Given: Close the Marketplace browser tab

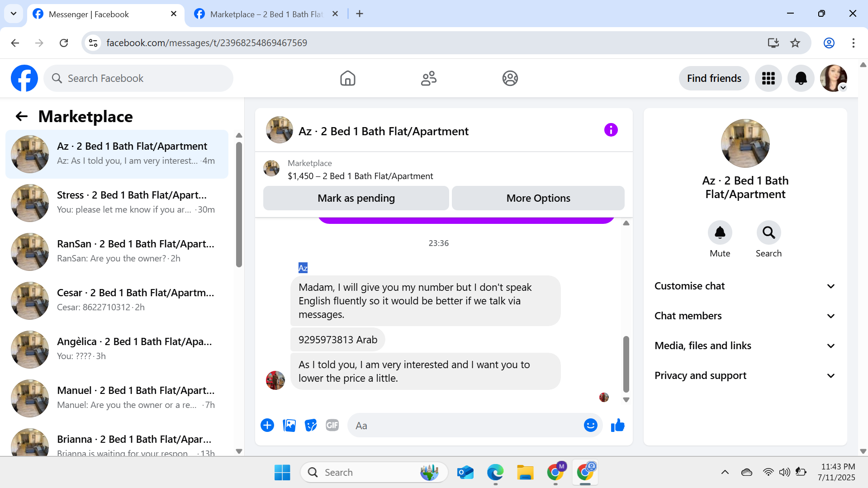Looking at the screenshot, I should [x=335, y=14].
